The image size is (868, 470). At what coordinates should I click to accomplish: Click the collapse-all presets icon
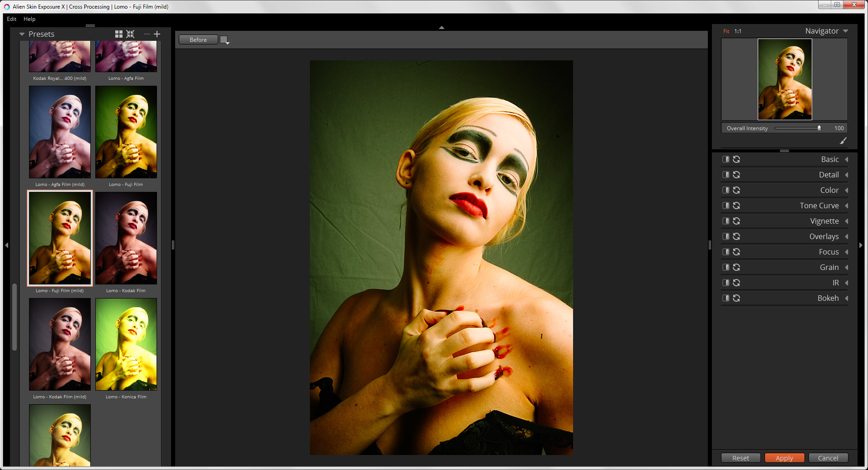130,34
